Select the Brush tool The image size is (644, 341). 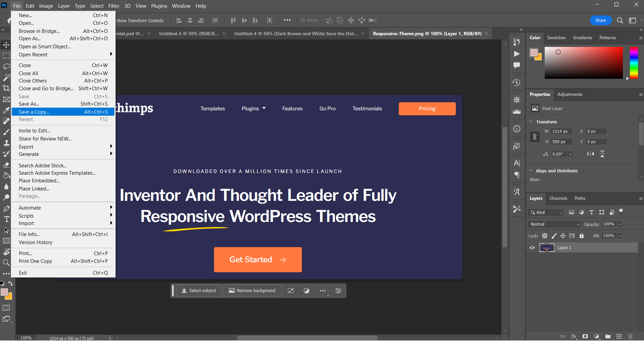tap(6, 132)
